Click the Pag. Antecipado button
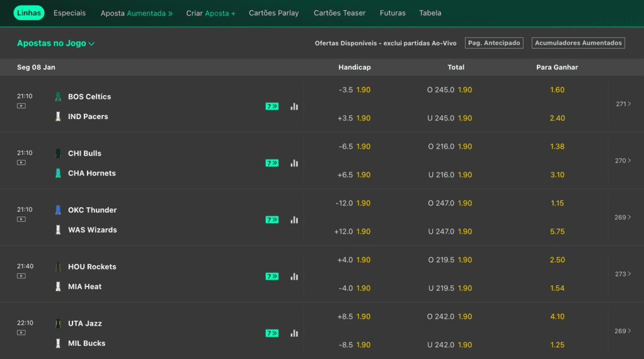 pos(494,43)
